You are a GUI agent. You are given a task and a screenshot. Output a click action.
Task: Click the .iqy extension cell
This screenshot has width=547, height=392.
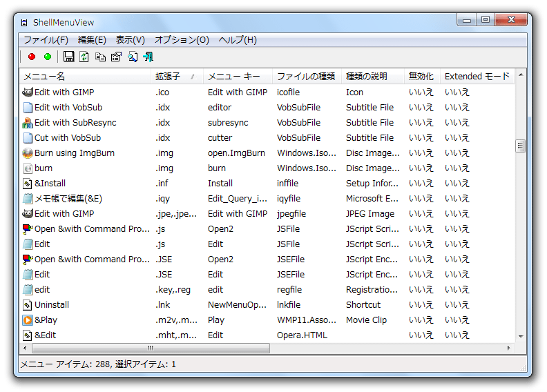[x=163, y=199]
